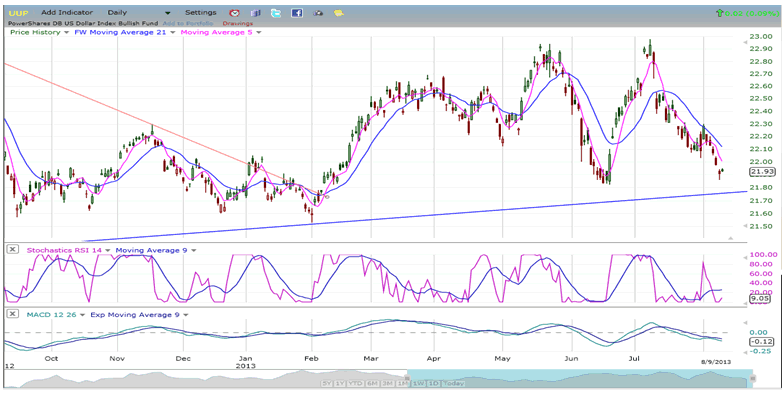
Task: Open the Settings menu
Action: [200, 12]
